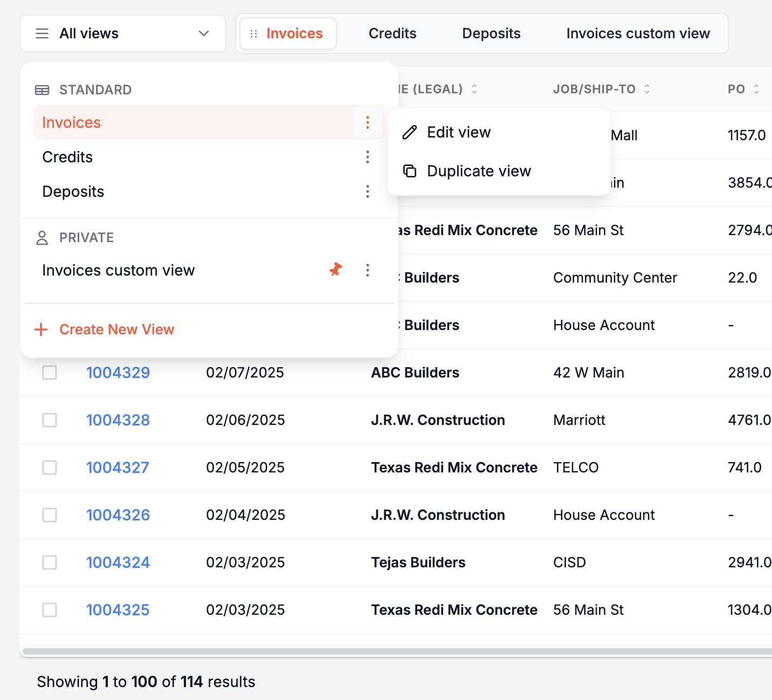Click Tejas Builders customer name

[x=418, y=562]
